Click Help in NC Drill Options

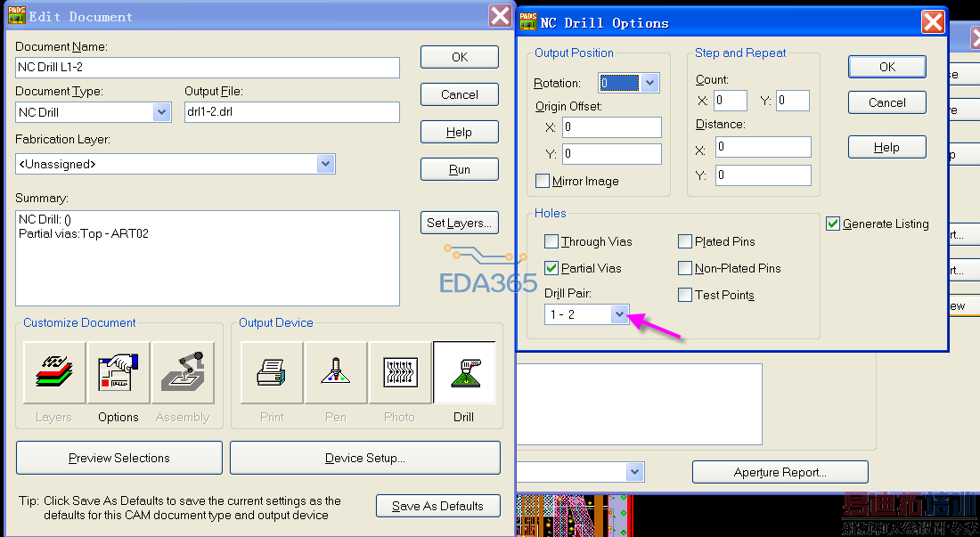point(886,147)
